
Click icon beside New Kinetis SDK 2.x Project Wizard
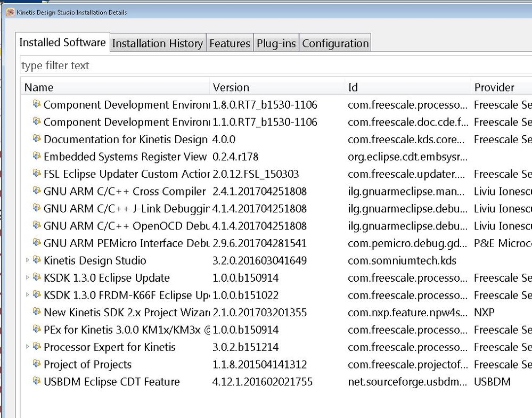click(x=37, y=312)
